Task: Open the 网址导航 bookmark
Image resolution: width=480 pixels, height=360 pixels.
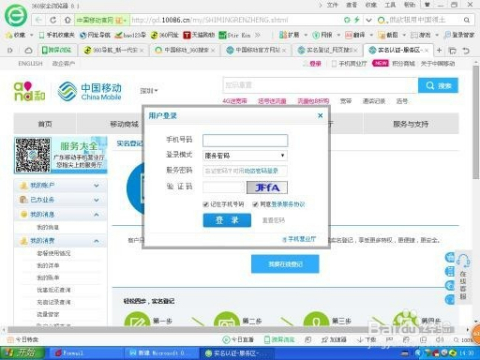Action: click(x=95, y=35)
